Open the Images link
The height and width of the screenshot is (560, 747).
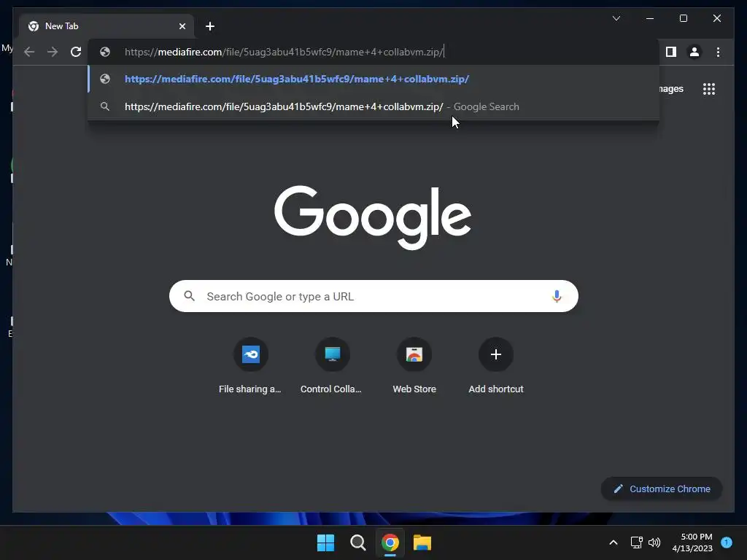pos(671,89)
